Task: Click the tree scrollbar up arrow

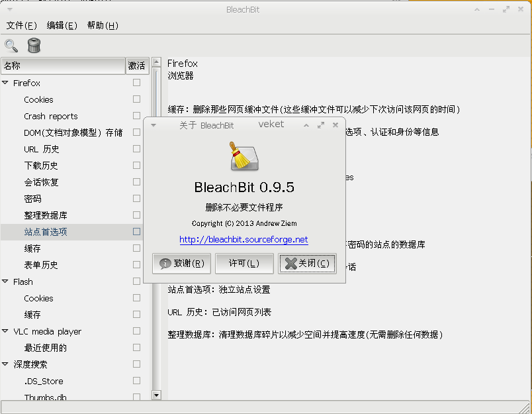Action: tap(156, 62)
